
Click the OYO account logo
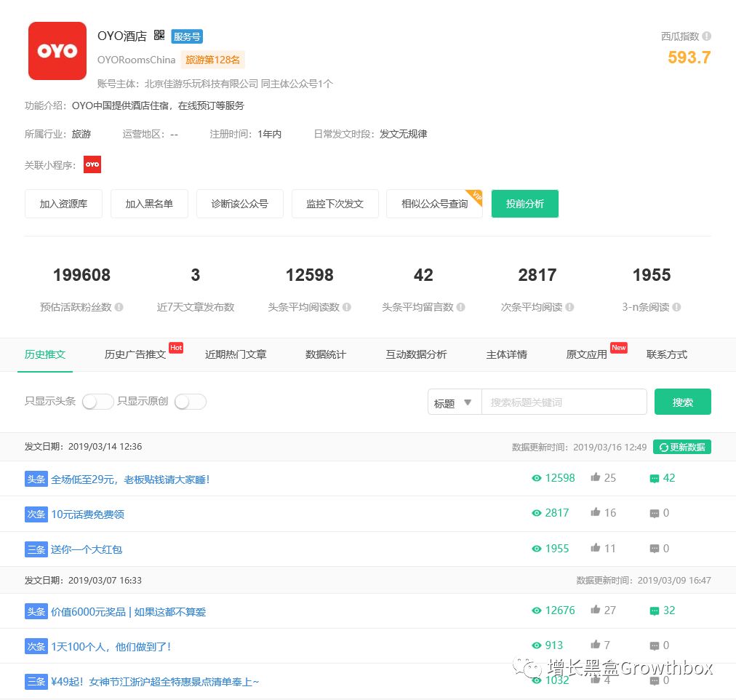[x=57, y=51]
